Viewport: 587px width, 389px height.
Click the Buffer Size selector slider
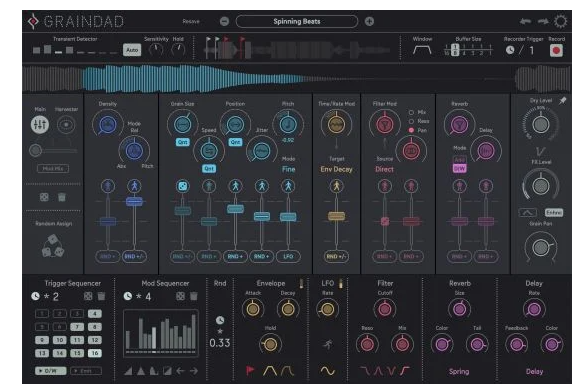pos(468,50)
